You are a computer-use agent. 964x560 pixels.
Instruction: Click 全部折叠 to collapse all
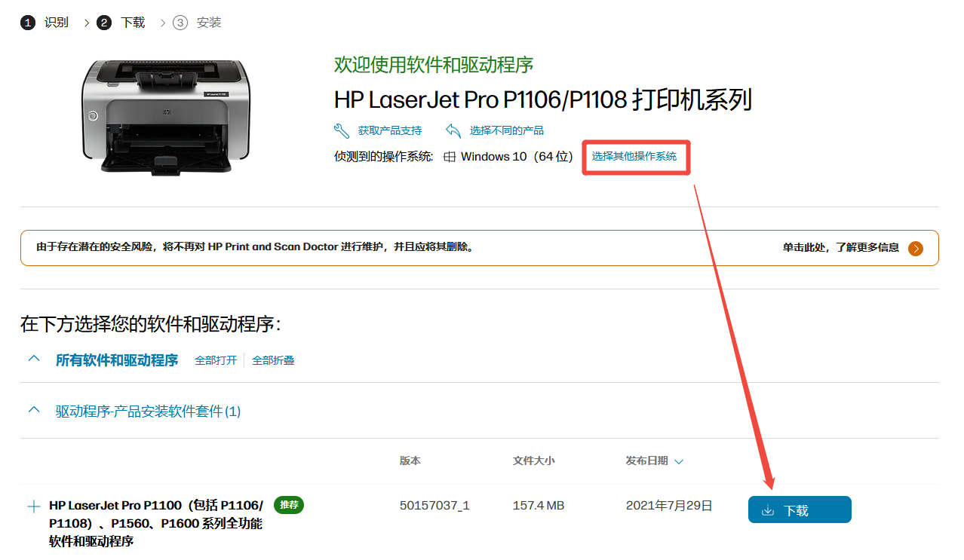point(273,360)
